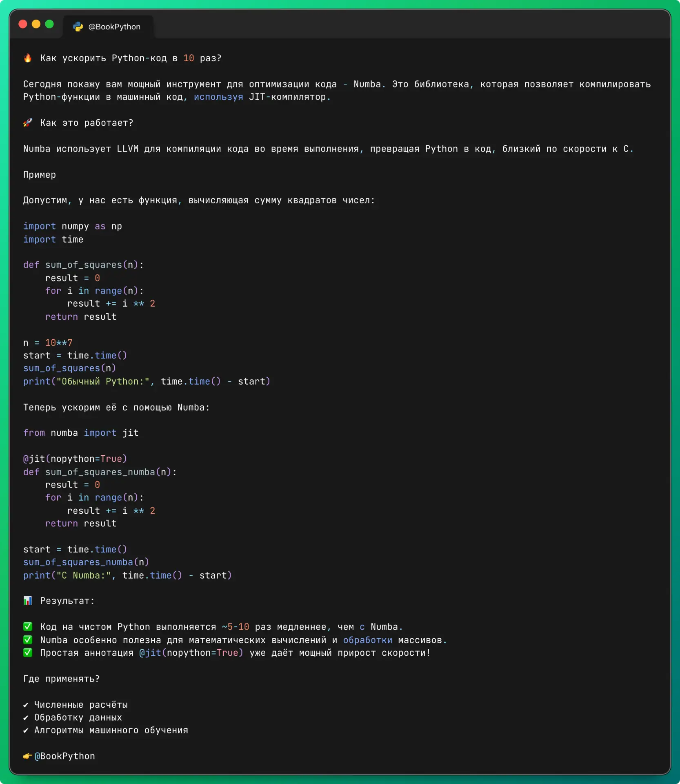Screen dimensions: 680x784
Task: Open the @BookPython link at the bottom
Action: click(x=65, y=756)
